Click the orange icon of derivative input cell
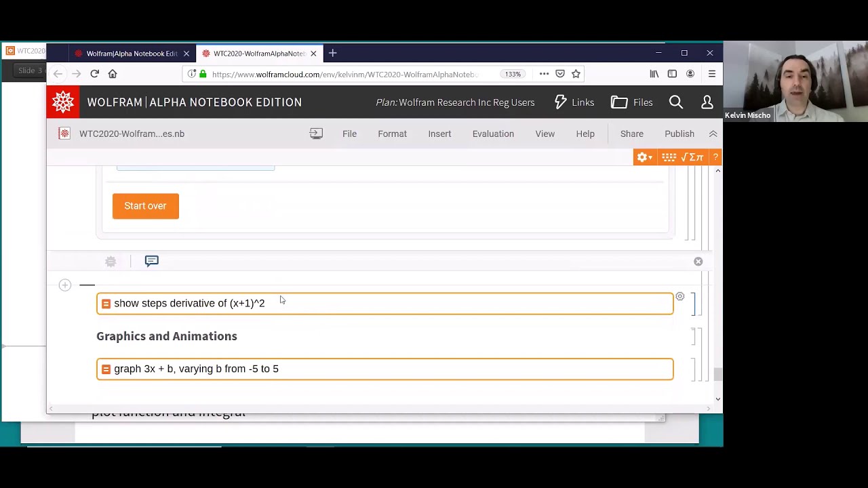The height and width of the screenshot is (488, 868). [x=106, y=304]
